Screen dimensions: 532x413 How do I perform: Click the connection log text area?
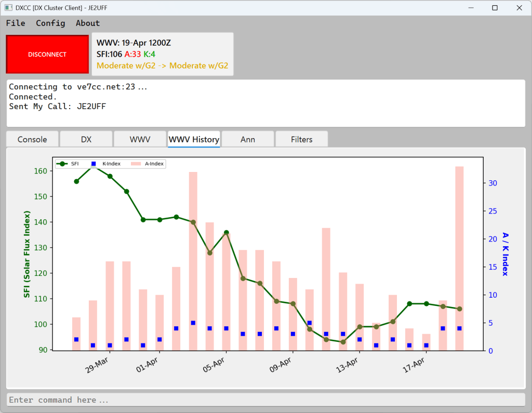point(265,103)
